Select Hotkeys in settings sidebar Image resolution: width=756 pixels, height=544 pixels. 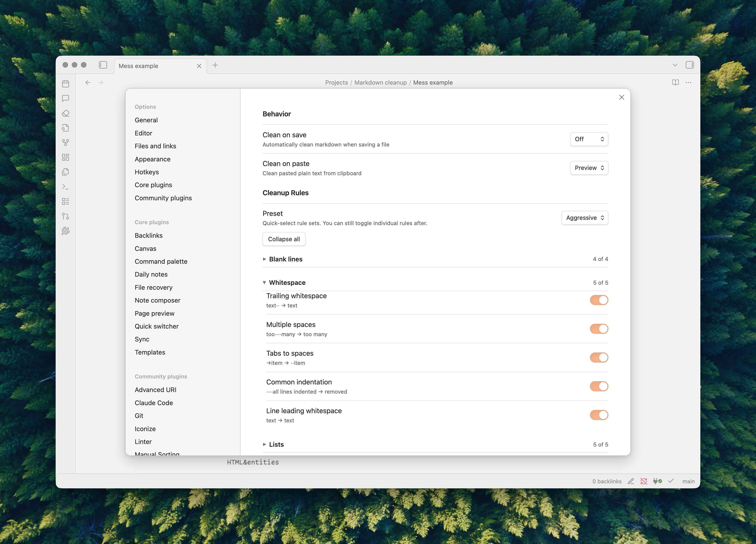click(x=147, y=172)
